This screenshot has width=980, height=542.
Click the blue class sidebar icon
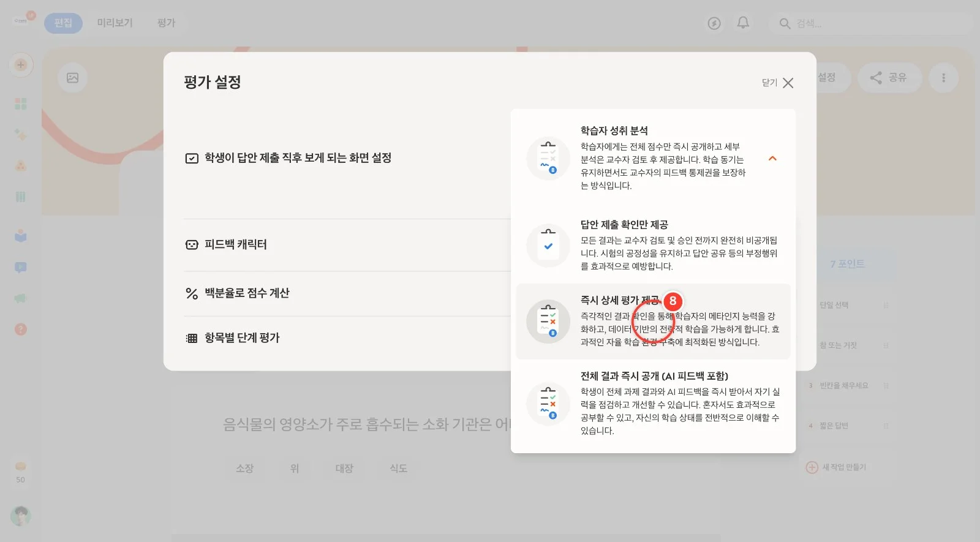(21, 236)
